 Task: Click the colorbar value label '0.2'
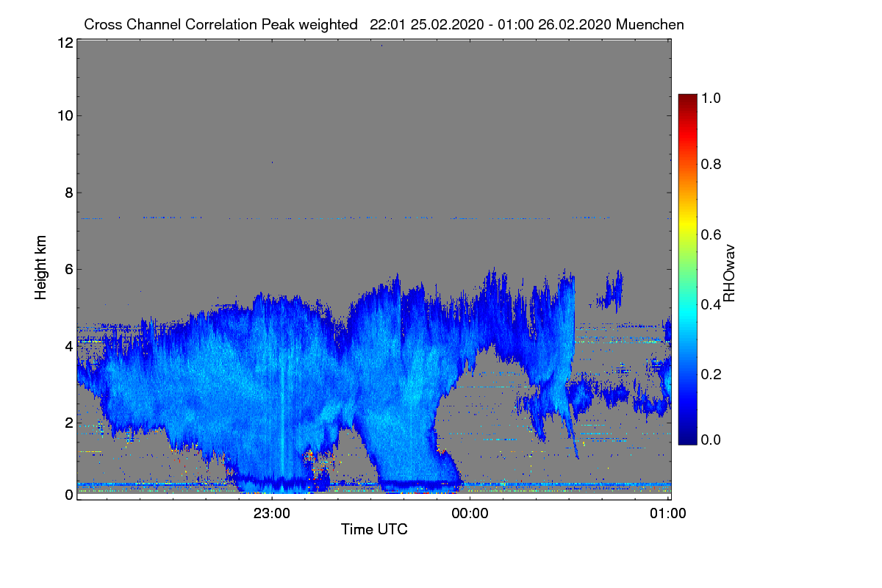(x=711, y=373)
